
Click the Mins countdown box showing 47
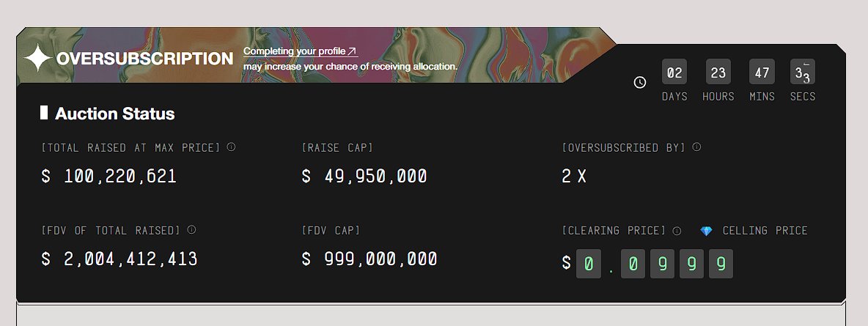pyautogui.click(x=762, y=73)
